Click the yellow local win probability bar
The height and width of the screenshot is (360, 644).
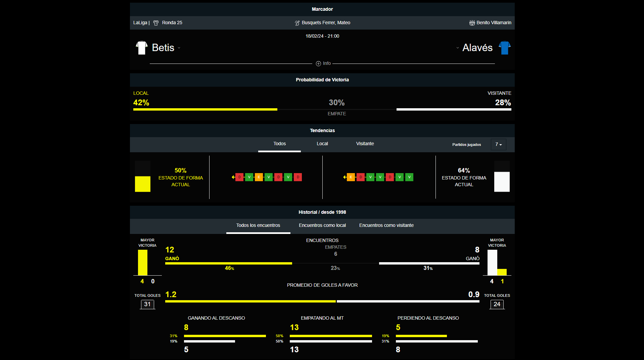tap(205, 110)
